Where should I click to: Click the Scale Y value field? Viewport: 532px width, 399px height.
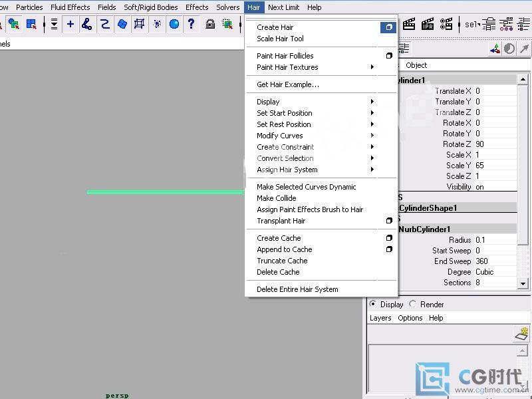coord(495,166)
